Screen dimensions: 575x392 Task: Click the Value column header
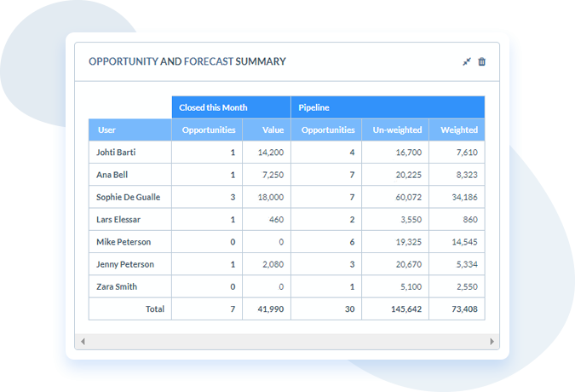tap(267, 130)
